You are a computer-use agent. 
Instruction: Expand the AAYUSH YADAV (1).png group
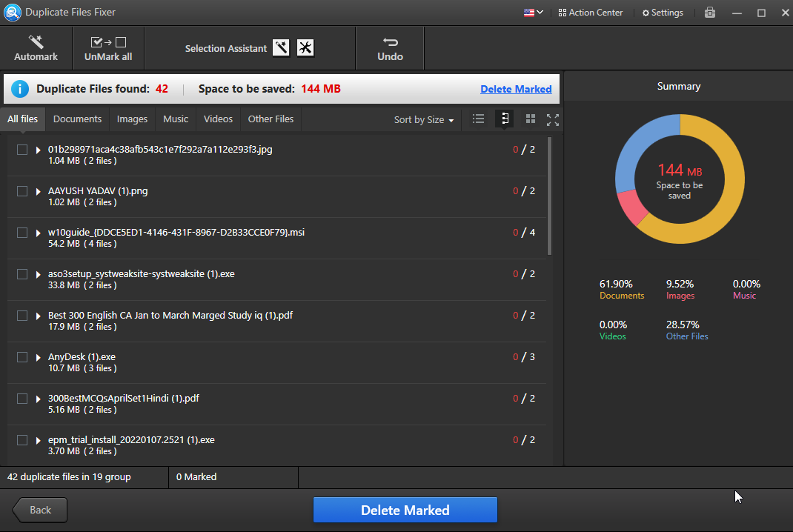pyautogui.click(x=37, y=190)
